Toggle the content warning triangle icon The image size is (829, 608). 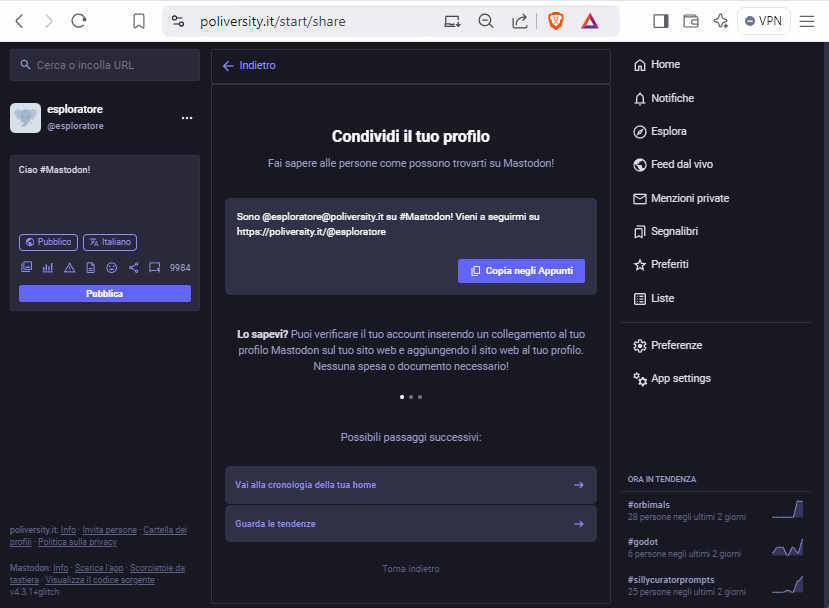point(69,268)
